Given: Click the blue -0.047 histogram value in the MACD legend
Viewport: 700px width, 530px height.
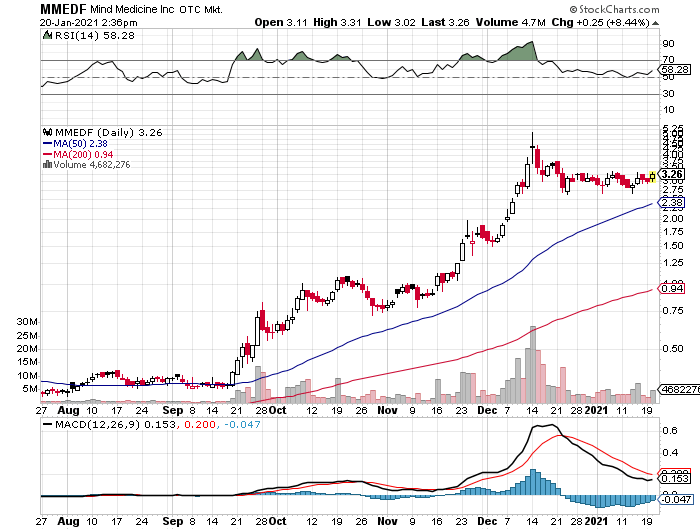Looking at the screenshot, I should point(242,424).
